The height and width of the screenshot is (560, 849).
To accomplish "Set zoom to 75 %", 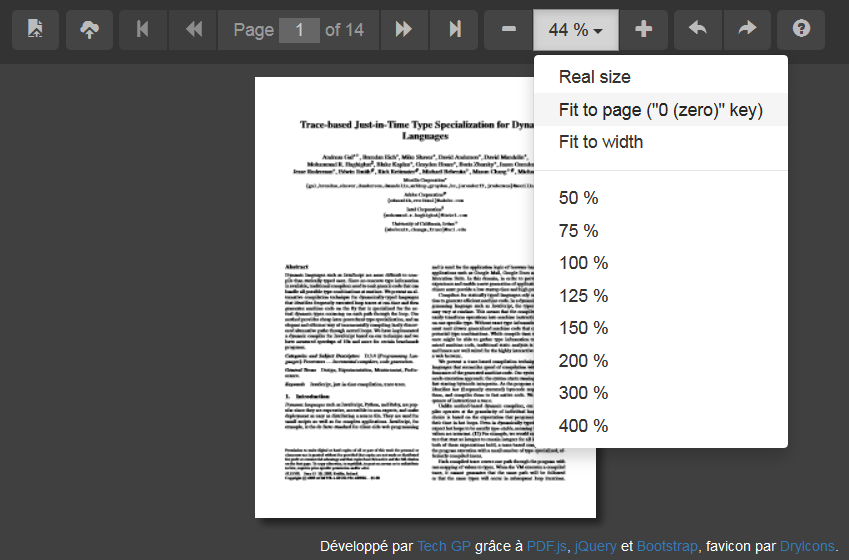I will click(661, 231).
